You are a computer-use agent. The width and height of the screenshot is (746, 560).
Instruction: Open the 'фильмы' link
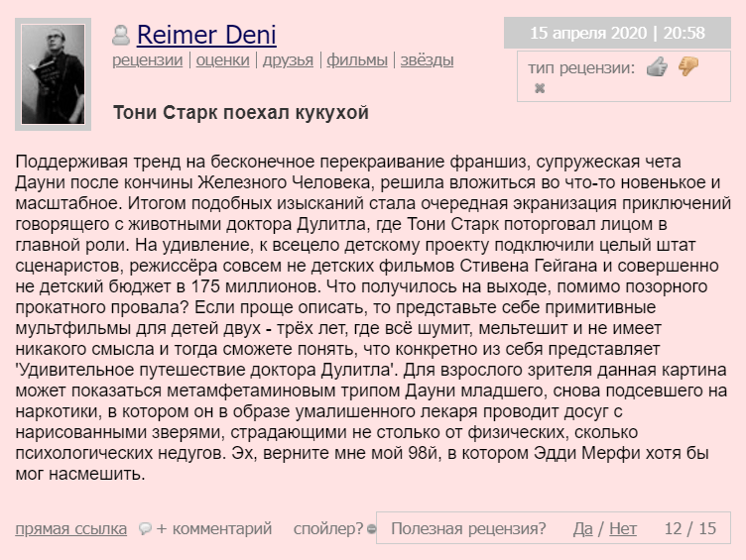(x=357, y=60)
